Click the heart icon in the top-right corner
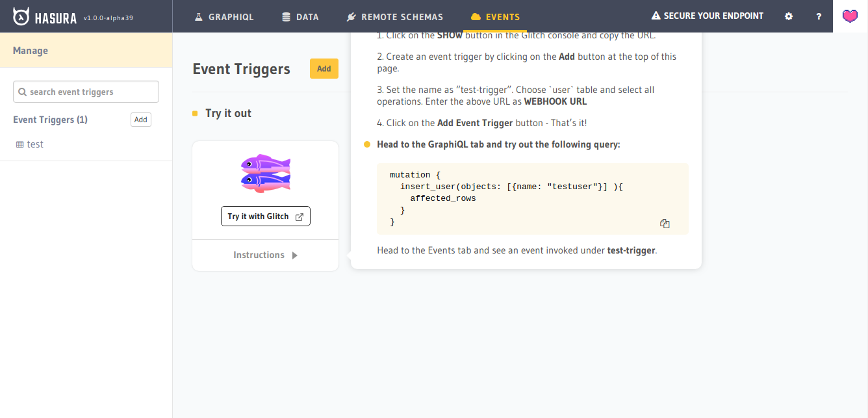Screen dimensions: 868x418 click(x=850, y=16)
